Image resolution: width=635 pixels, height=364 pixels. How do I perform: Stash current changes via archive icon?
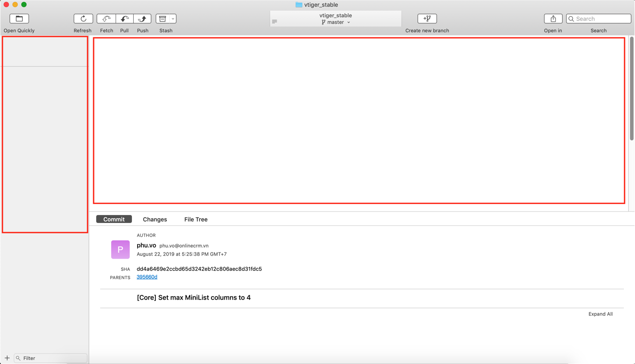[x=162, y=19]
